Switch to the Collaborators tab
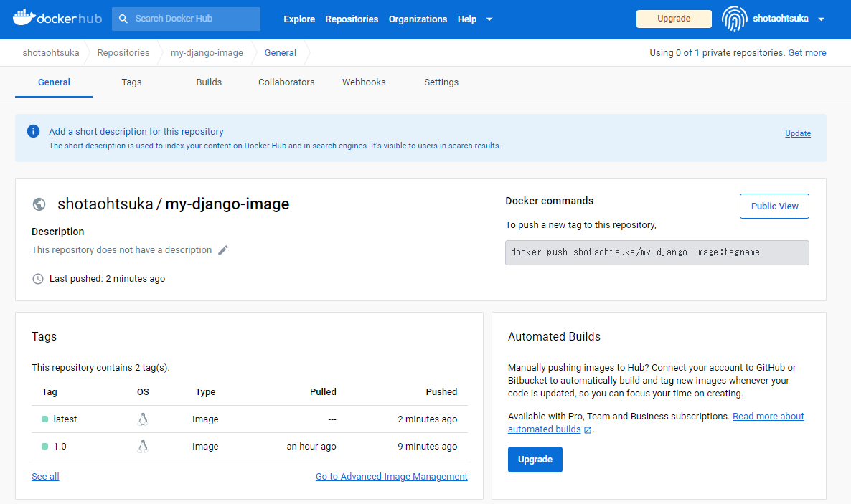The width and height of the screenshot is (851, 504). click(286, 82)
